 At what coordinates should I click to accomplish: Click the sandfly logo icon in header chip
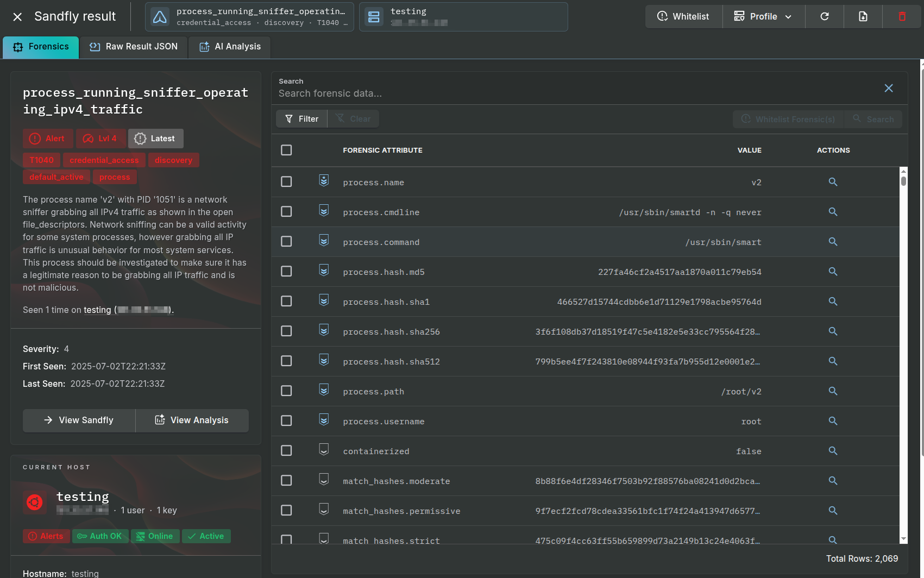tap(160, 17)
